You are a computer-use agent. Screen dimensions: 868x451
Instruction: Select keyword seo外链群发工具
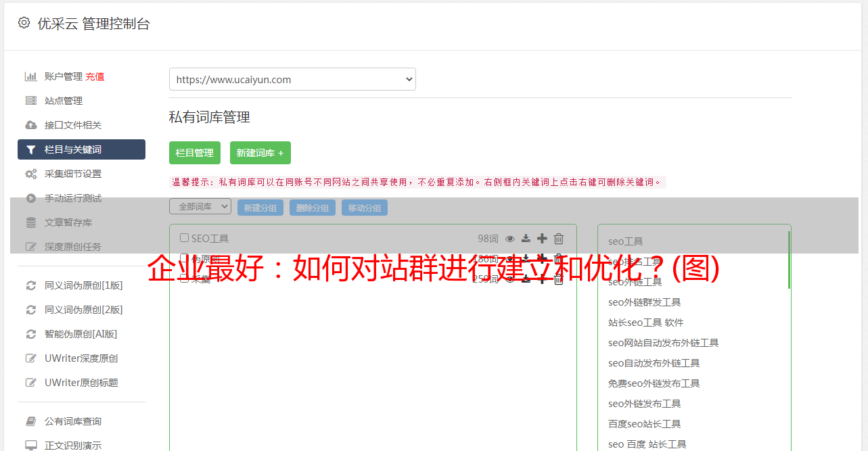coord(645,302)
